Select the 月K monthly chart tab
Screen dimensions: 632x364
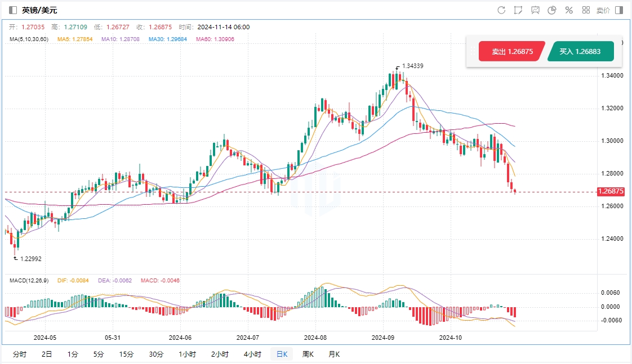pos(334,354)
